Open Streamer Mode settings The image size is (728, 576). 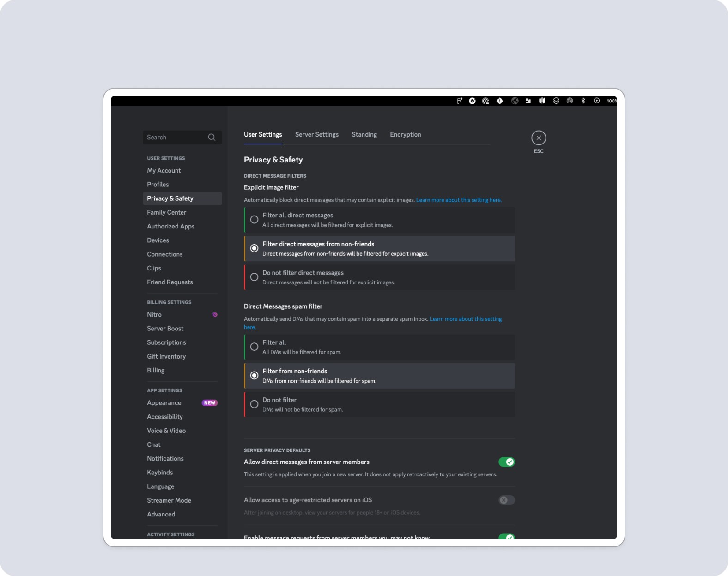click(x=182, y=500)
